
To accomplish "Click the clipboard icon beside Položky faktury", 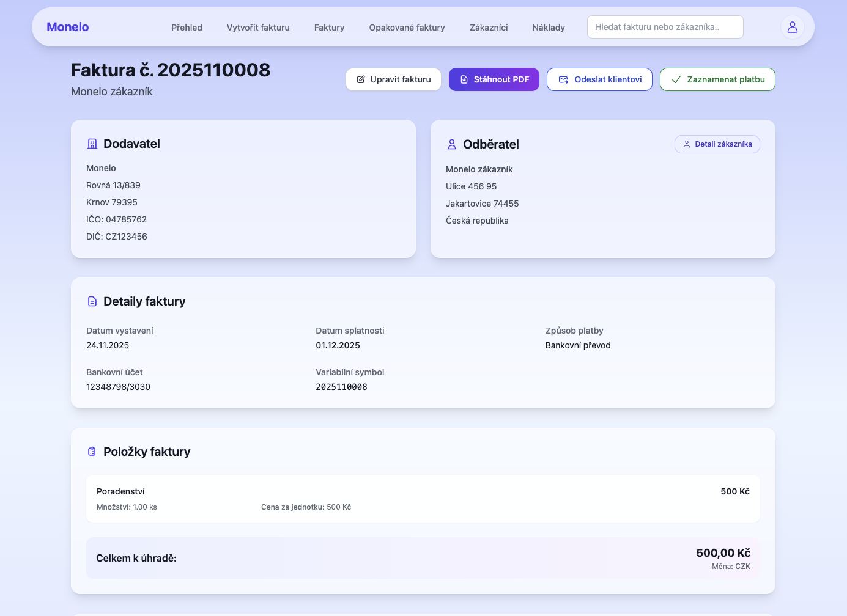I will 92,452.
